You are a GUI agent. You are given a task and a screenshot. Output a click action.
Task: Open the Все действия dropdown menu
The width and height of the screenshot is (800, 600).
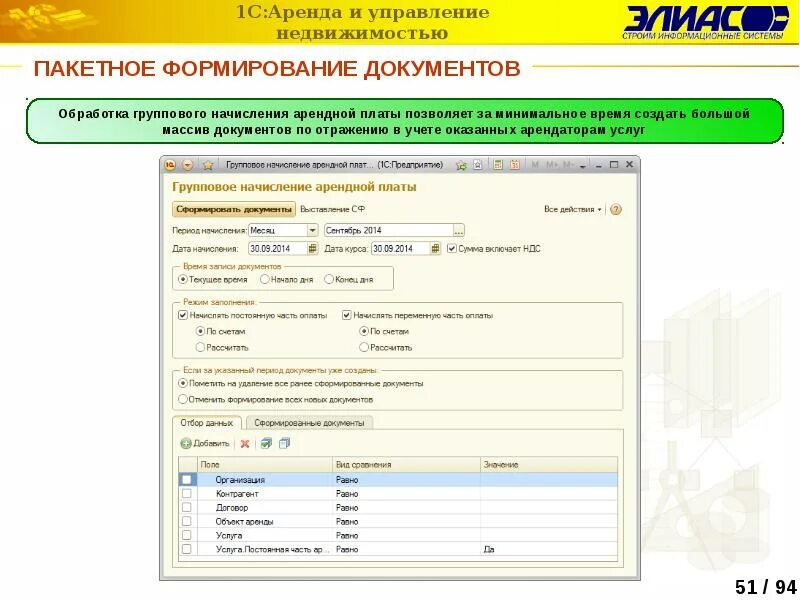click(572, 209)
